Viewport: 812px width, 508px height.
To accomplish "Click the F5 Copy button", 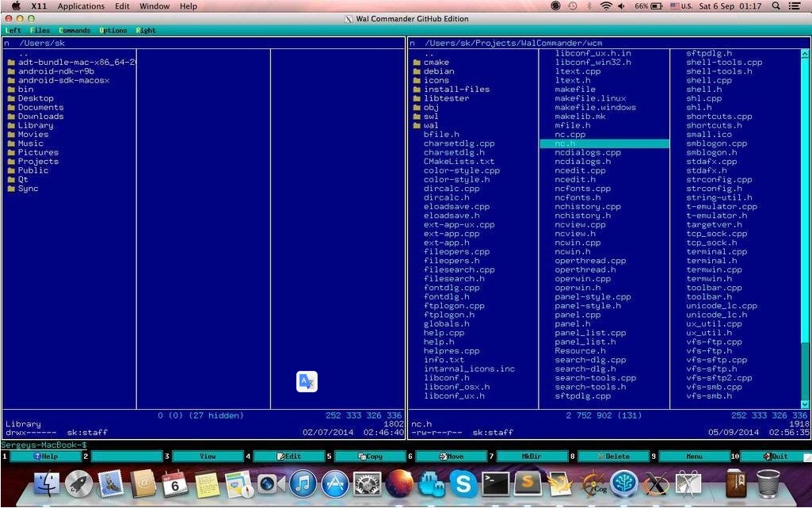I will pyautogui.click(x=369, y=456).
